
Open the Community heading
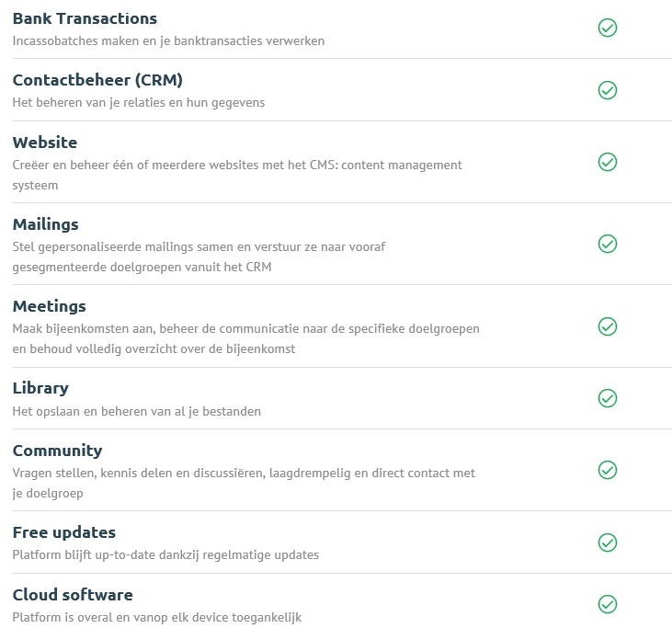pyautogui.click(x=57, y=451)
